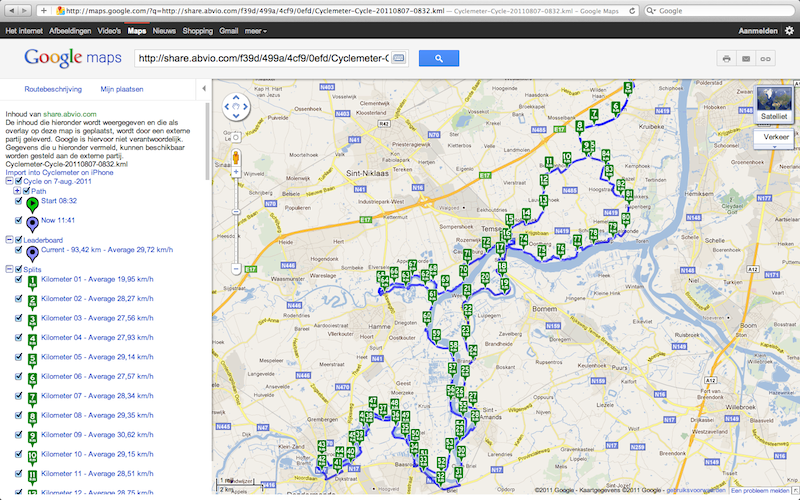The width and height of the screenshot is (800, 500).
Task: Click kilometer marker 5 on the map
Action: pos(628,88)
